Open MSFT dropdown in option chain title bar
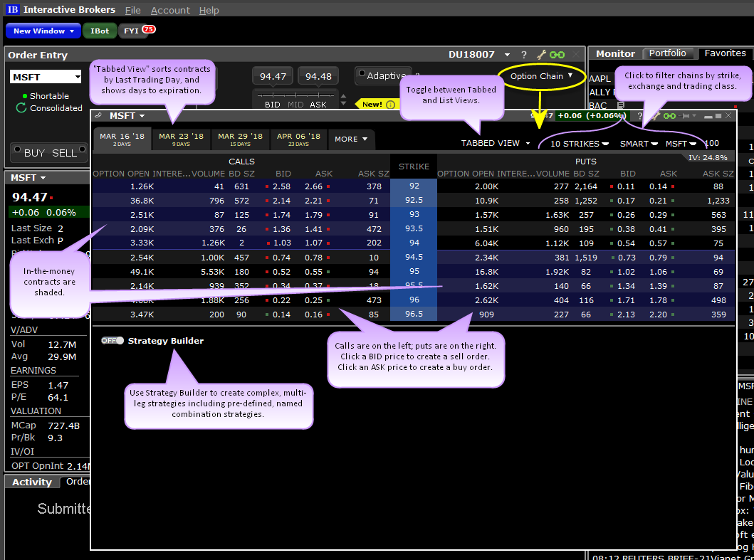The width and height of the screenshot is (754, 560). coord(127,116)
